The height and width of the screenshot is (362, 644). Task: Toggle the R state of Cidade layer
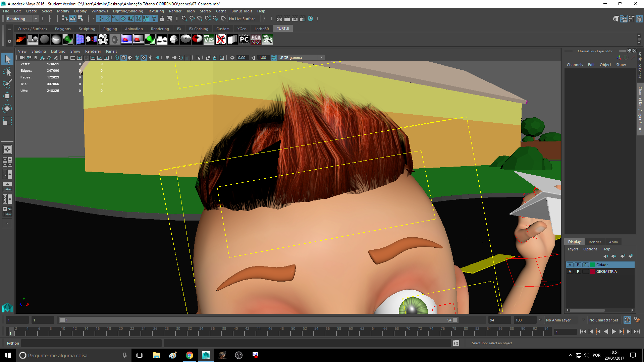click(585, 265)
